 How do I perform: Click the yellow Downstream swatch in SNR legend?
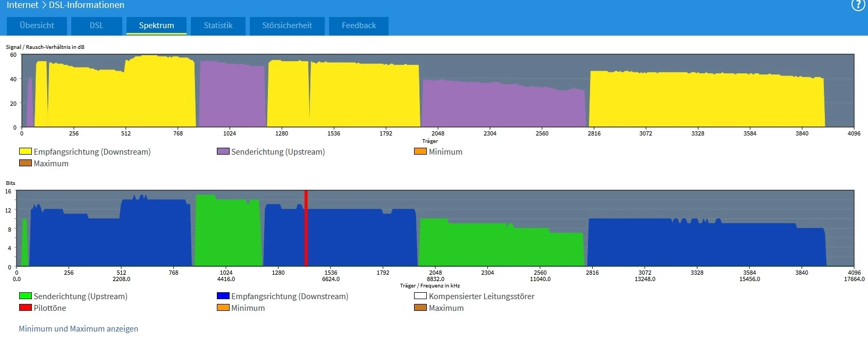pyautogui.click(x=26, y=151)
